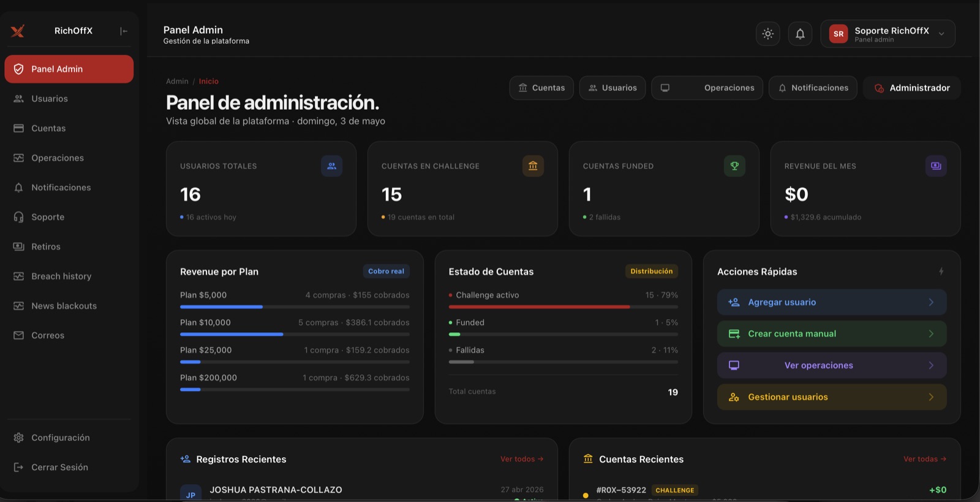Click the Inicio breadcrumb link
This screenshot has width=980, height=502.
(208, 82)
